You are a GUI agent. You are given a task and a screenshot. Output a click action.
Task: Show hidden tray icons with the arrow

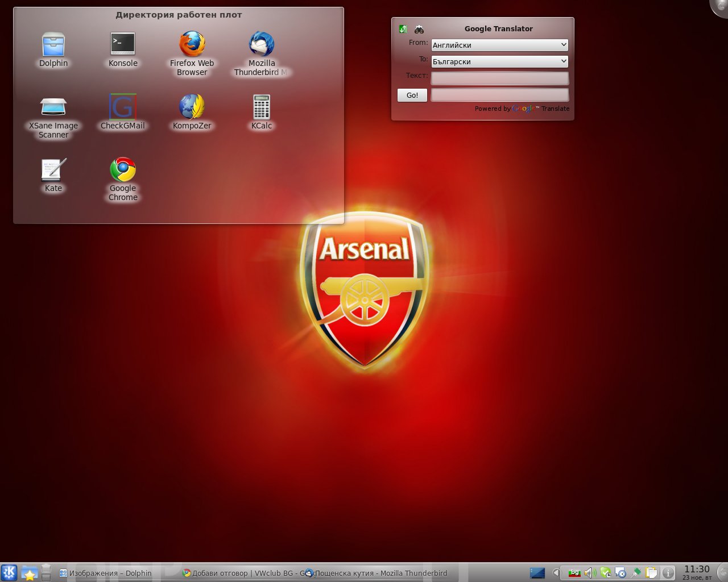556,573
